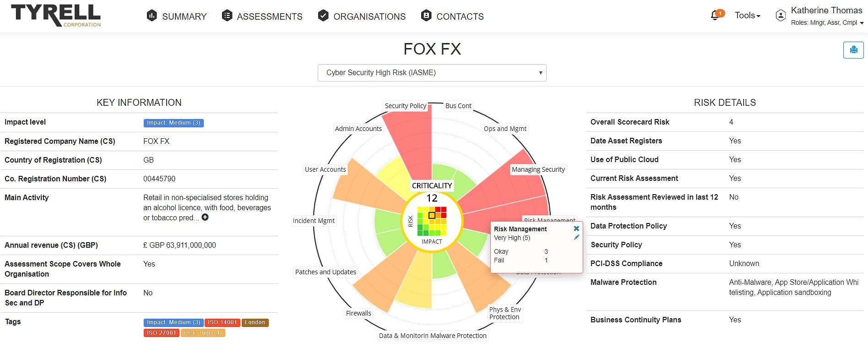This screenshot has height=348, width=868.
Task: Open the ORGANISATIONS menu
Action: pyautogui.click(x=369, y=16)
